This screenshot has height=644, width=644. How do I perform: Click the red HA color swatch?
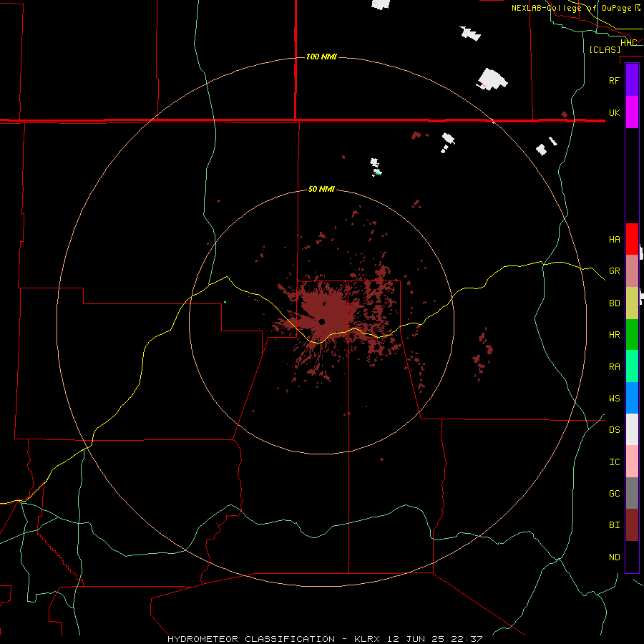[x=632, y=239]
